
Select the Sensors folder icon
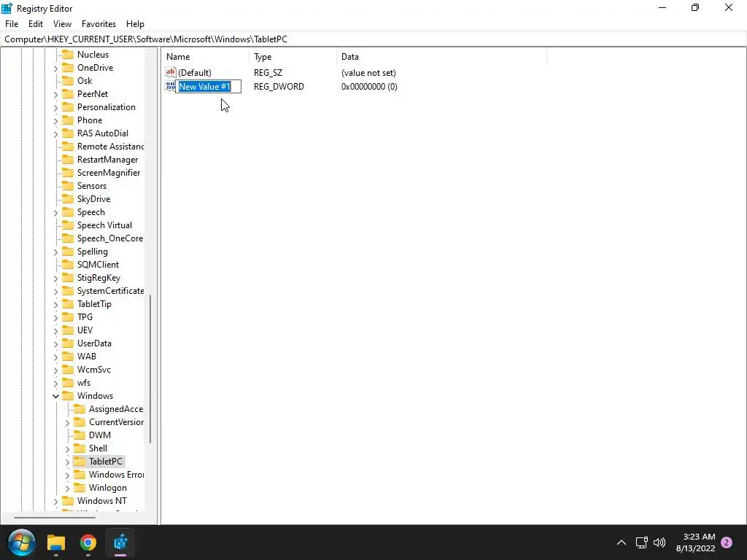click(68, 186)
